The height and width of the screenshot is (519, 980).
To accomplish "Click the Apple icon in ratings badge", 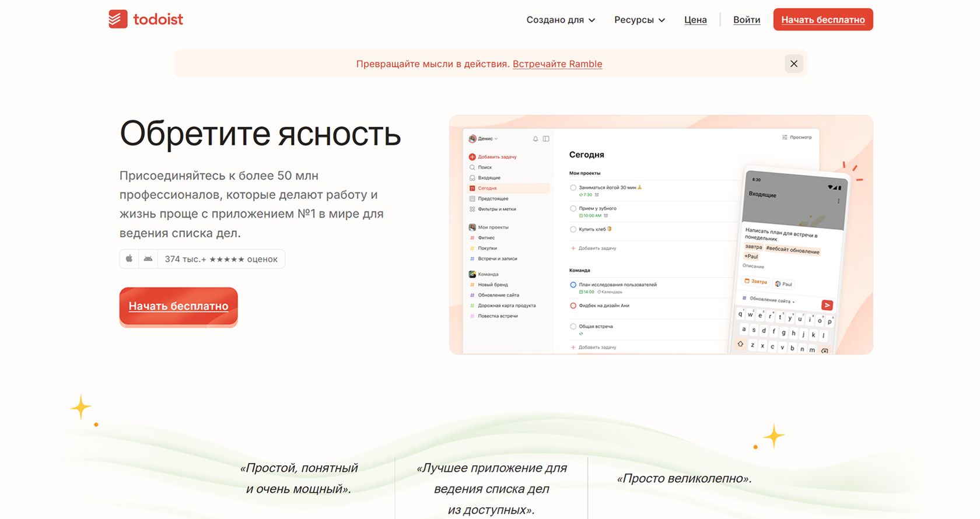I will click(129, 258).
